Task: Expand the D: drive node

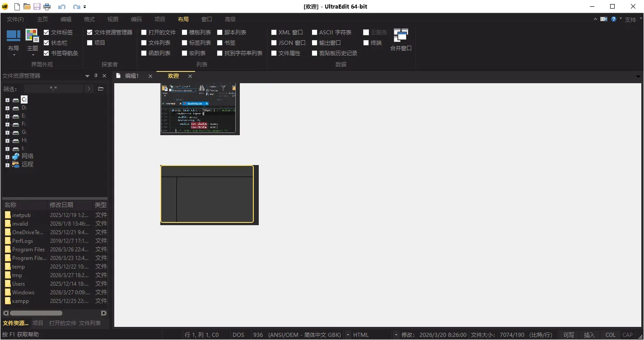Action: click(x=7, y=108)
